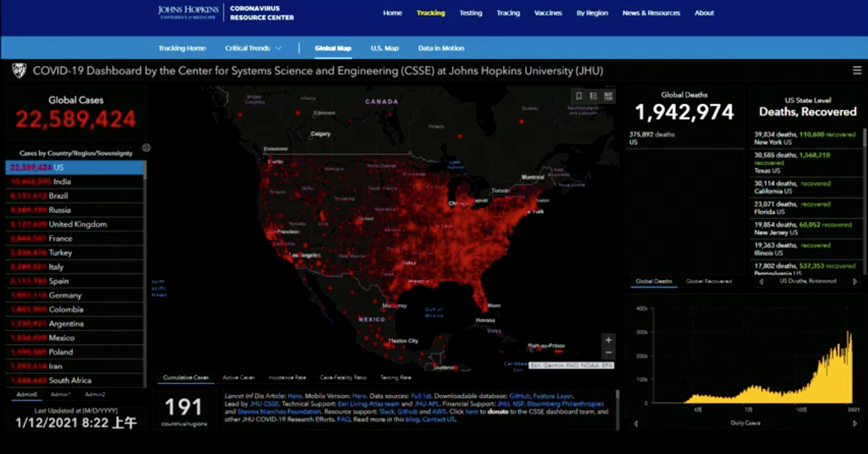The width and height of the screenshot is (868, 454).
Task: Open the About nav item
Action: click(x=705, y=13)
